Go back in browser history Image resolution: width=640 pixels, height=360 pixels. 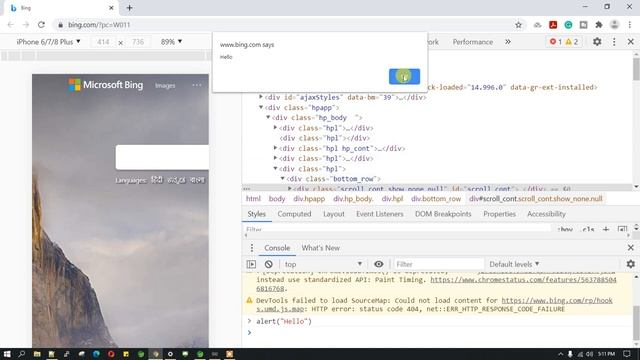[11, 25]
